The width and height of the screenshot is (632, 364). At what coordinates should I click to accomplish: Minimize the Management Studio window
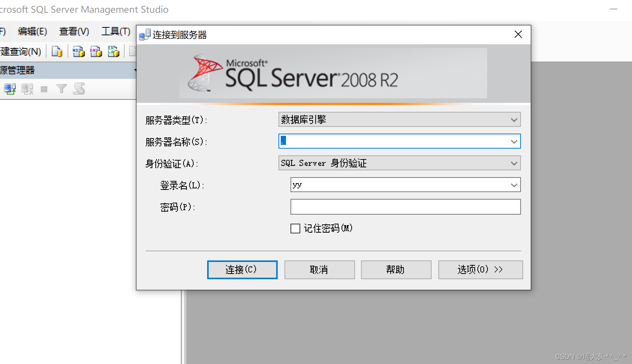coord(614,9)
